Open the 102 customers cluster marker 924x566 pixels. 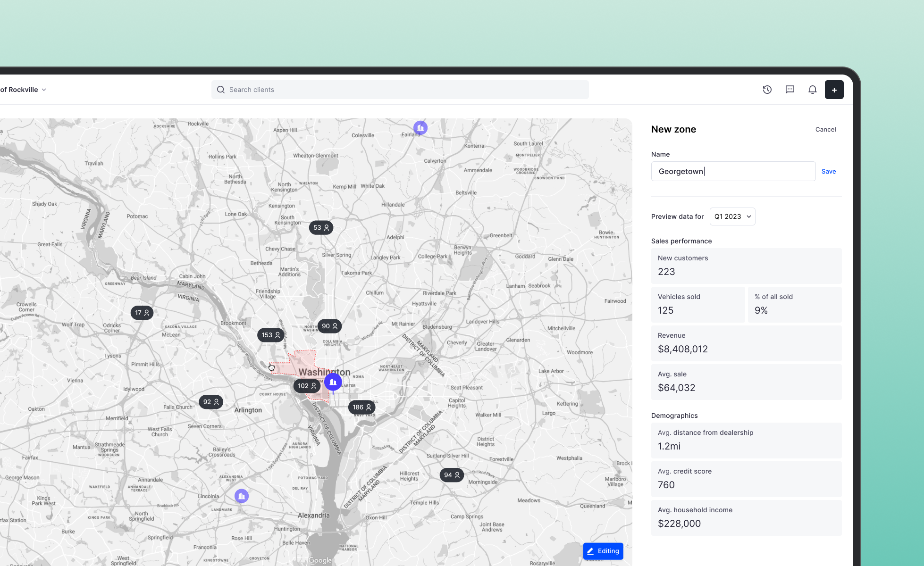click(x=307, y=386)
